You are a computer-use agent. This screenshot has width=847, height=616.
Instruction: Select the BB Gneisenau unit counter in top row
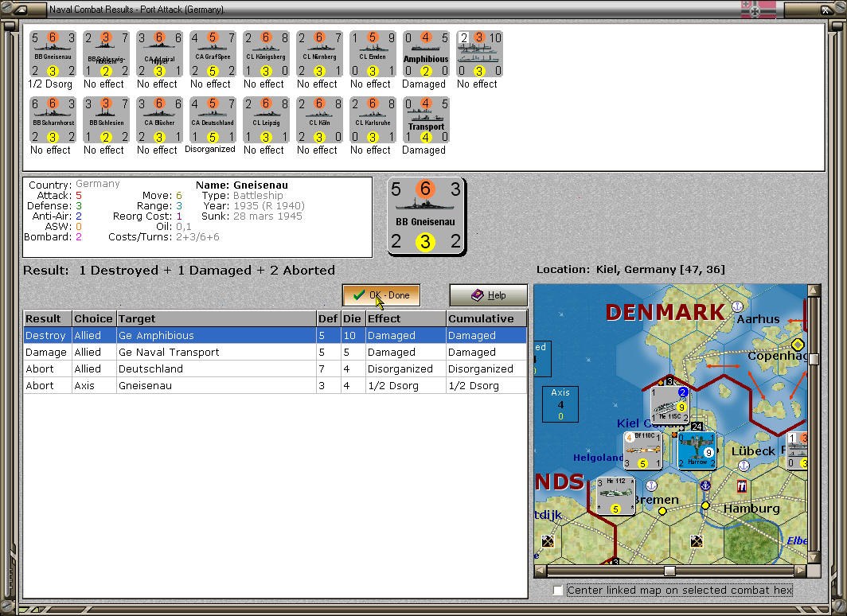click(53, 54)
